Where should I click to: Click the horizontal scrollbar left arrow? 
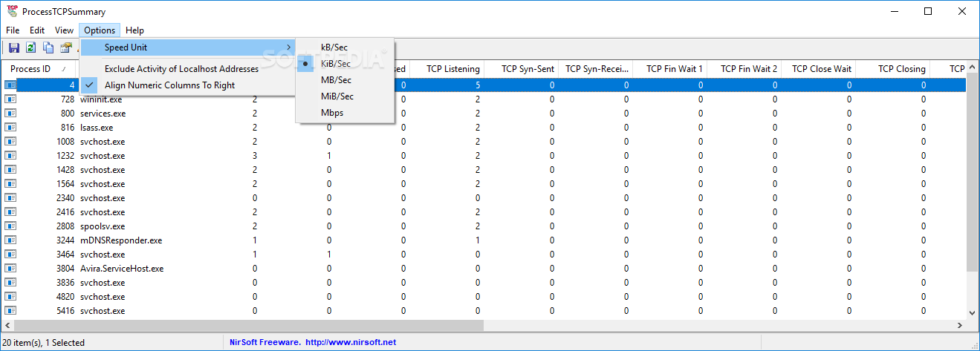9,325
